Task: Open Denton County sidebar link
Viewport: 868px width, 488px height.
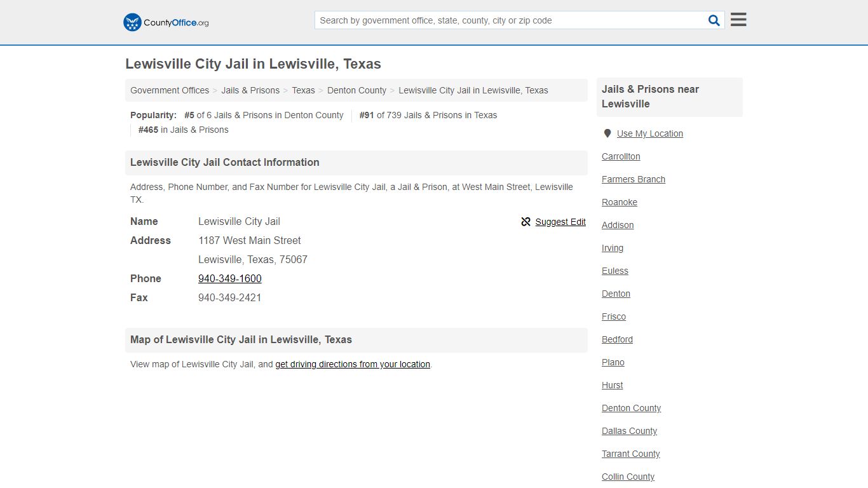Action: [631, 408]
